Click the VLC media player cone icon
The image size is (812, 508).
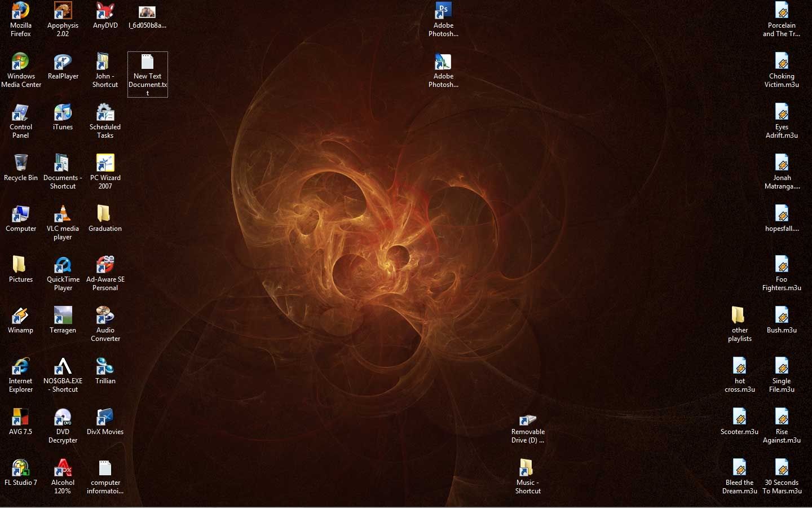[x=63, y=214]
